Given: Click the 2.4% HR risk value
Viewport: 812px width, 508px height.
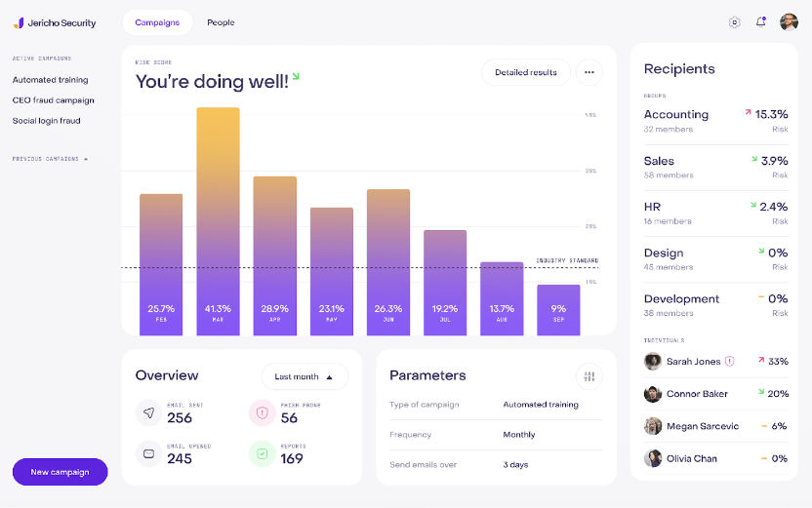Looking at the screenshot, I should [x=774, y=207].
